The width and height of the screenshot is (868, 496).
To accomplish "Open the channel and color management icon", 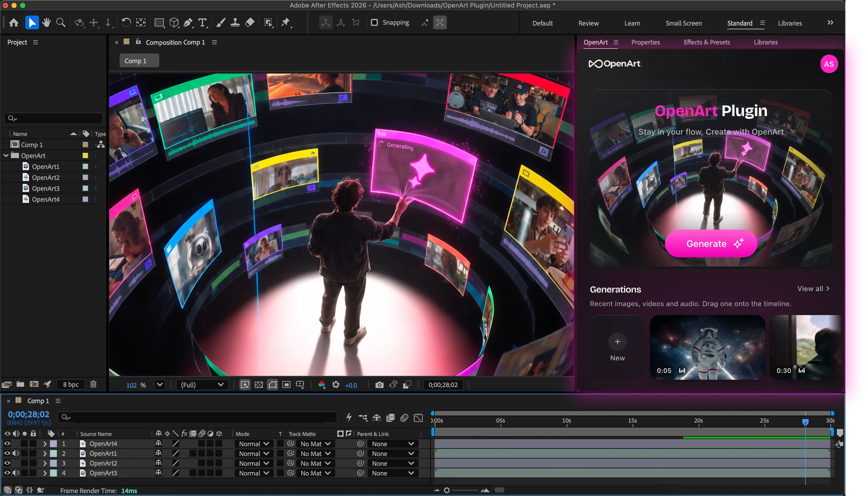I will (321, 385).
